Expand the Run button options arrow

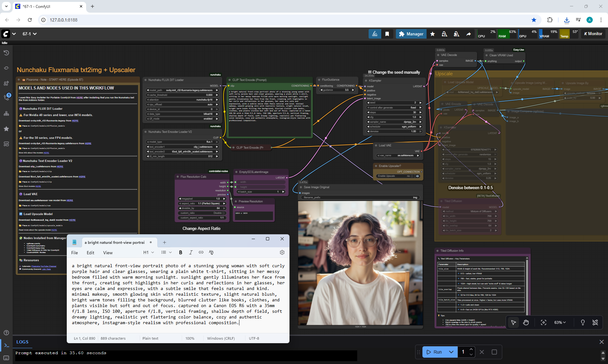451,352
